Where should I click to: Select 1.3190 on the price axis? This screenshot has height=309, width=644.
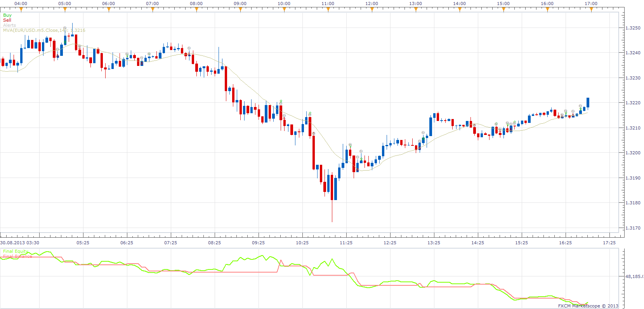tap(633, 178)
